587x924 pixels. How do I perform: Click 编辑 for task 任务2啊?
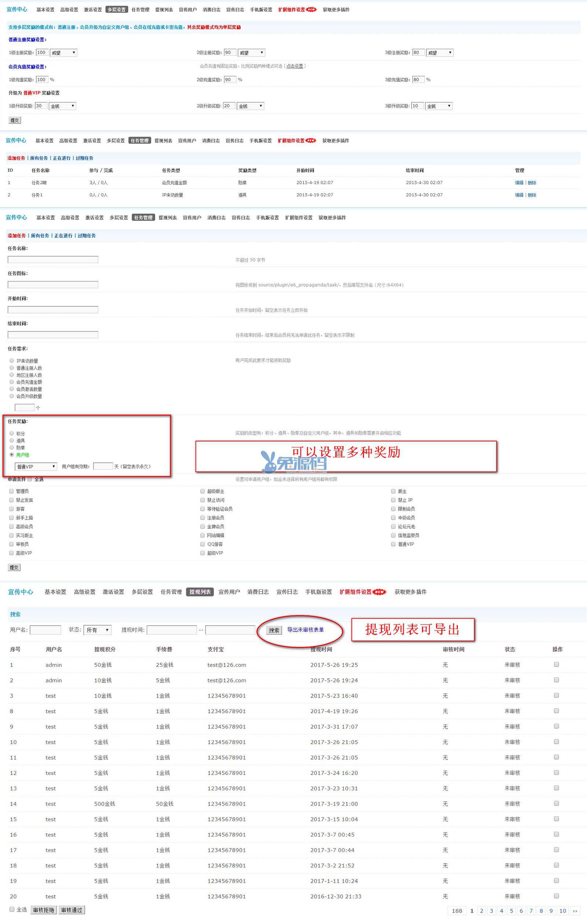click(519, 183)
